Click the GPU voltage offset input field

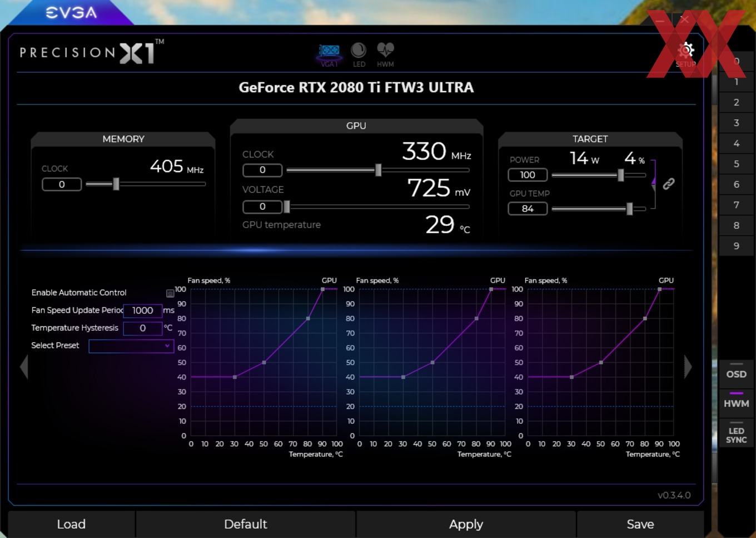262,206
